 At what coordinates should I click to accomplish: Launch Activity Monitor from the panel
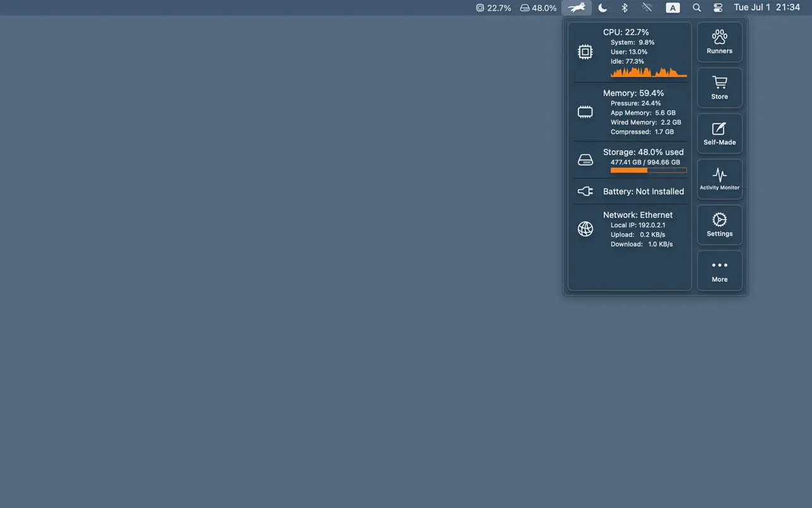pos(719,179)
